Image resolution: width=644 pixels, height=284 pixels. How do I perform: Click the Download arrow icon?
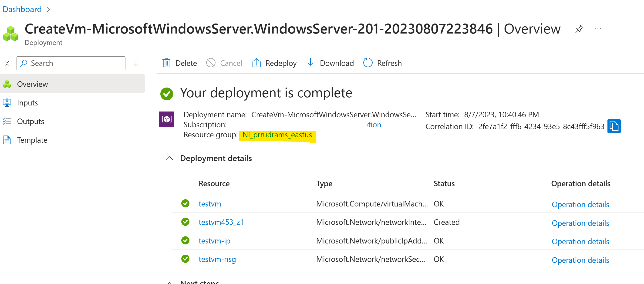pyautogui.click(x=310, y=63)
